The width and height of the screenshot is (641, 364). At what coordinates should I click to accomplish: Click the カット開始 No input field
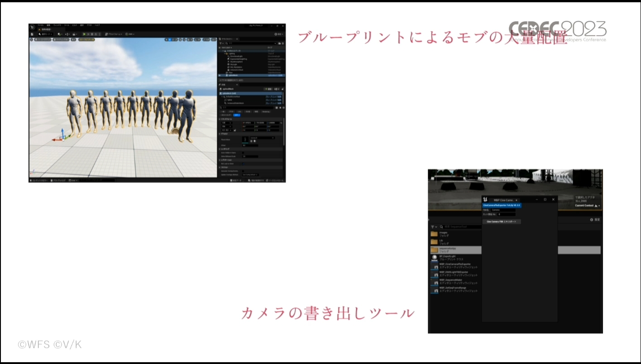[507, 215]
